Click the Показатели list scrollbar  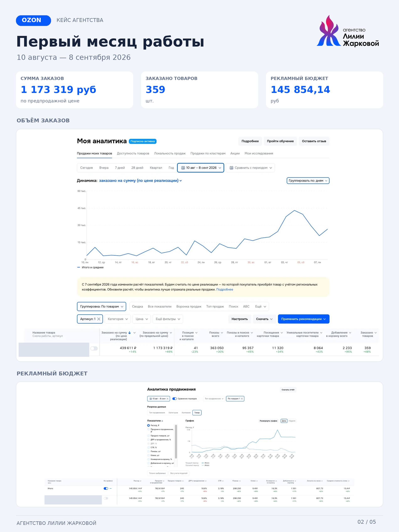pos(176,442)
